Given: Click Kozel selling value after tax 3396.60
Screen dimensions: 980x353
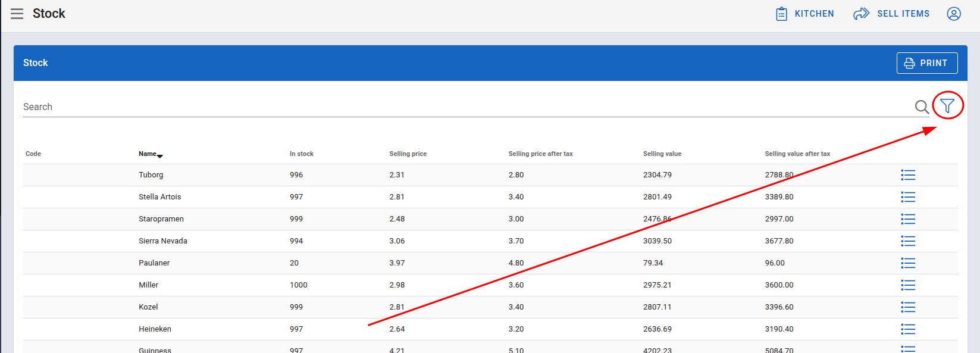Looking at the screenshot, I should [779, 307].
